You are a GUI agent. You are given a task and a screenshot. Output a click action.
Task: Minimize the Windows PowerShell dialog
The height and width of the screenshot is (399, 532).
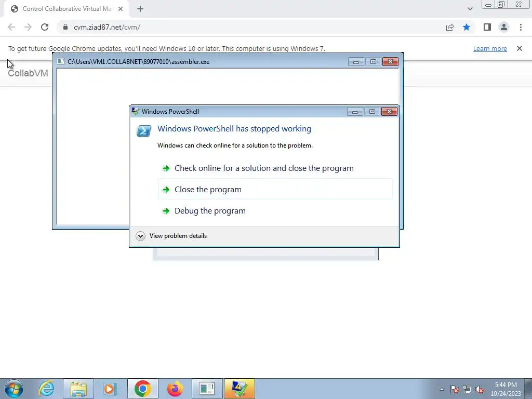click(x=355, y=112)
